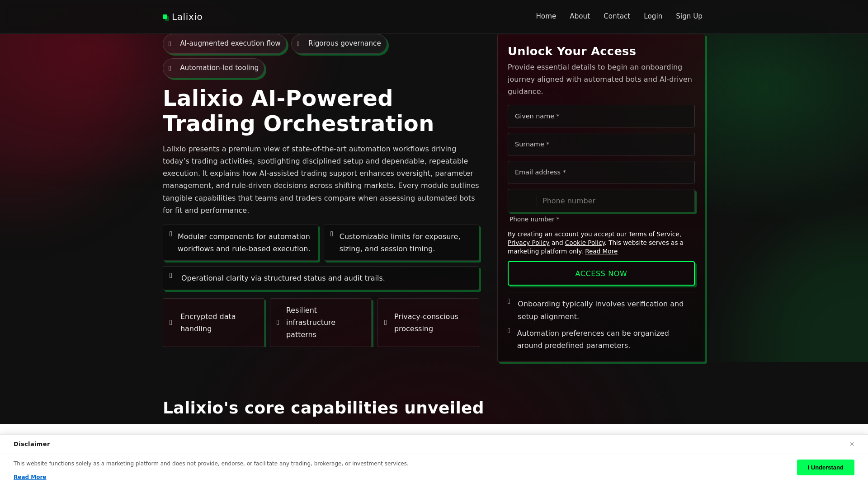Submit with ACCESS NOW button
868x488 pixels.
pos(601,273)
